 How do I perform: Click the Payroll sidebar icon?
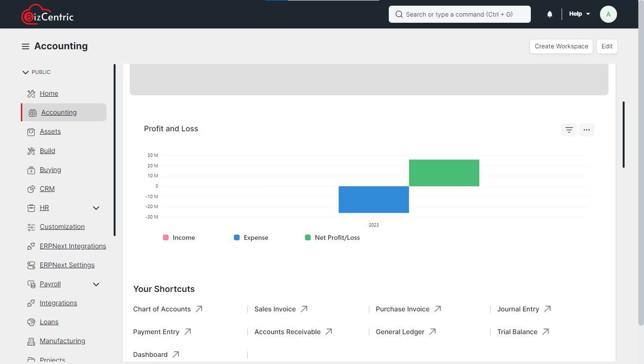click(31, 284)
